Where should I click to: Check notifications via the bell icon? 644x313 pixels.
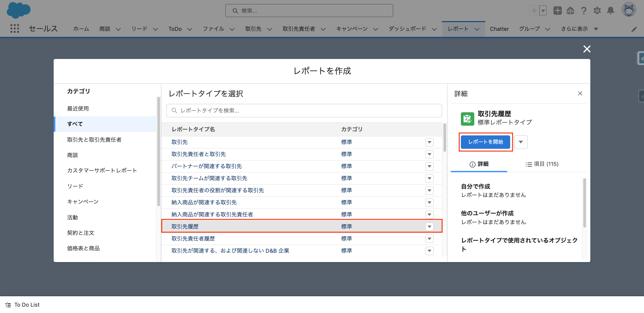[x=610, y=10]
